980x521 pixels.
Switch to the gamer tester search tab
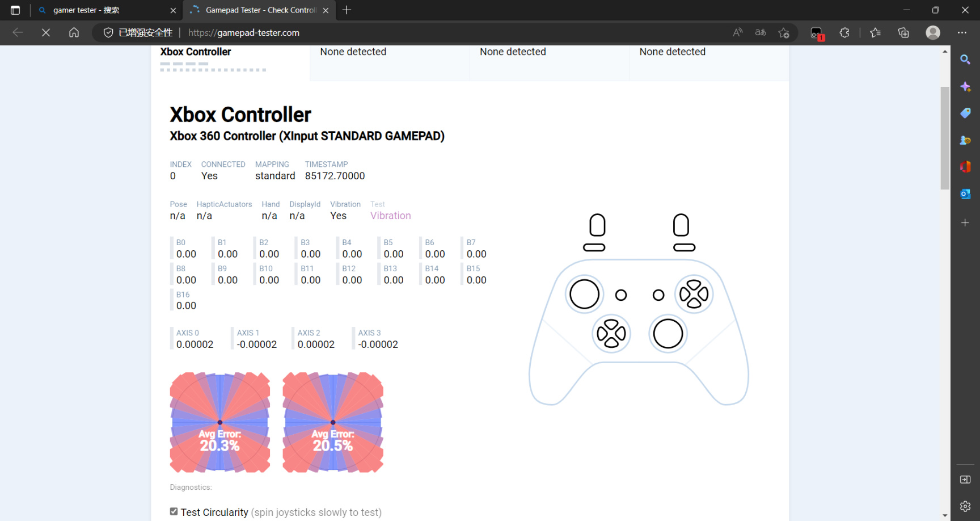point(108,10)
